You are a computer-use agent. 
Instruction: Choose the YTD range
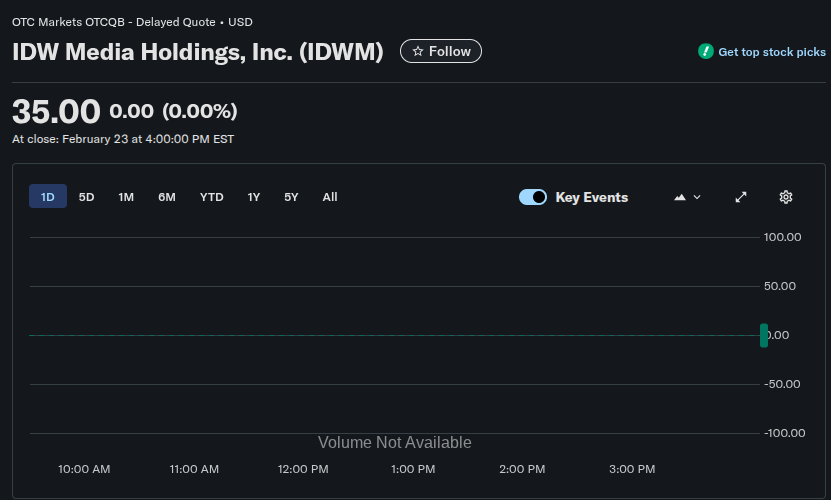pyautogui.click(x=211, y=197)
